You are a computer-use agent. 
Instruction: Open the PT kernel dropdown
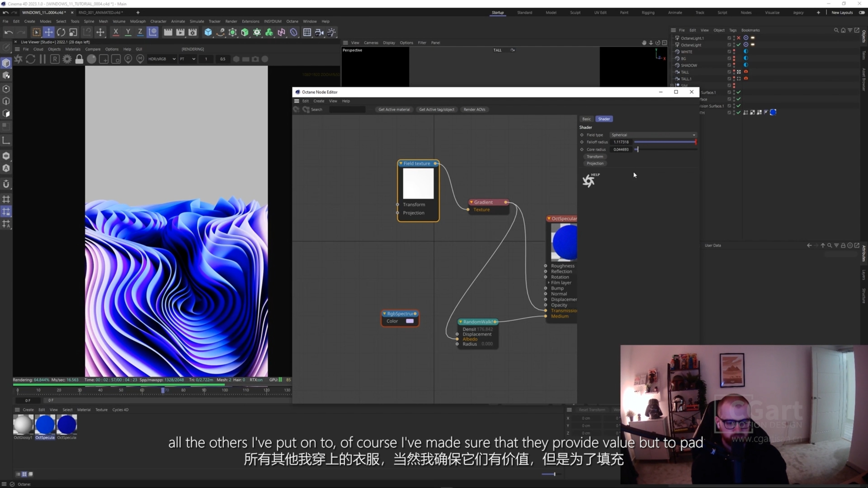(188, 59)
